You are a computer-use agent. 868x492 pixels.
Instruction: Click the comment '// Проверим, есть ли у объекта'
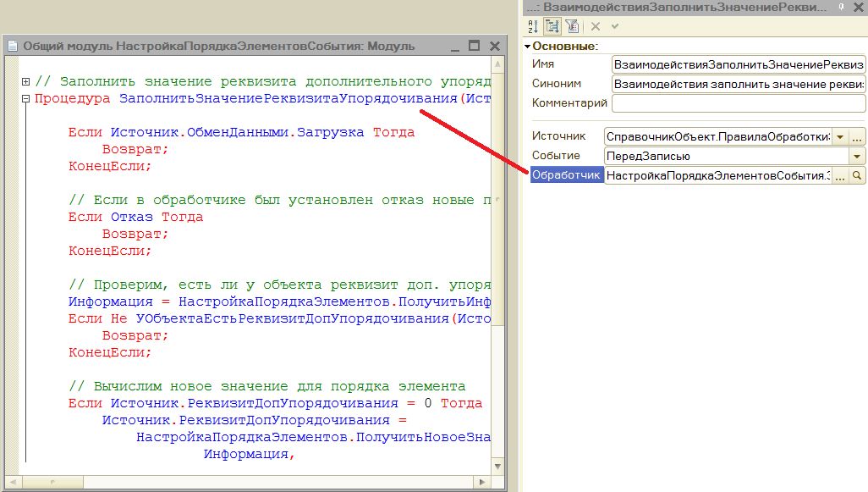(x=279, y=285)
